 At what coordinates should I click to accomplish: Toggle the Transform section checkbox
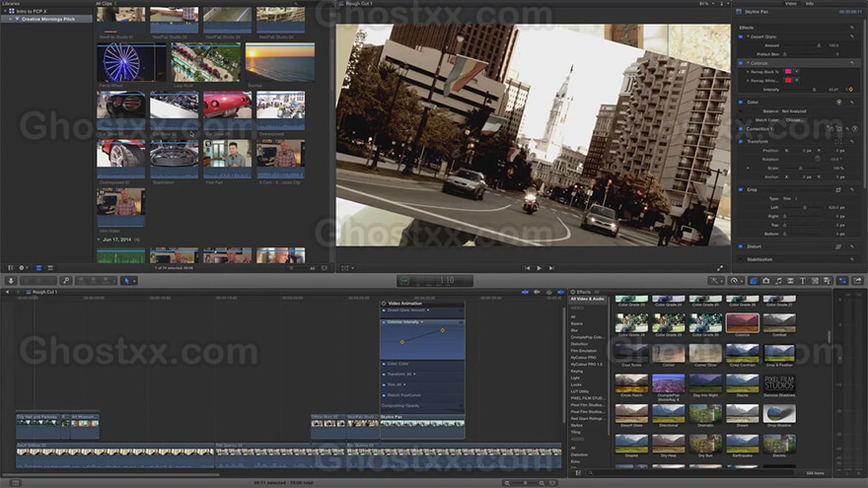pyautogui.click(x=741, y=142)
